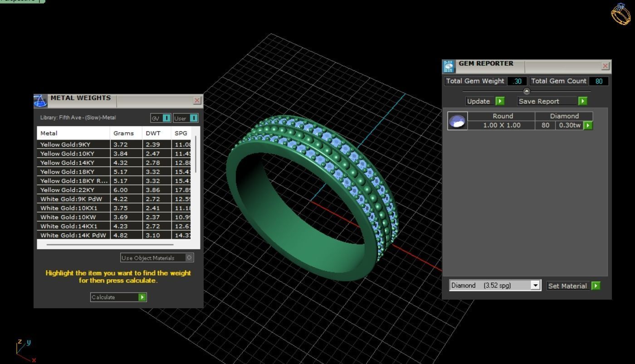This screenshot has width=635, height=364.
Task: Click the Round gem shape cell
Action: click(501, 116)
